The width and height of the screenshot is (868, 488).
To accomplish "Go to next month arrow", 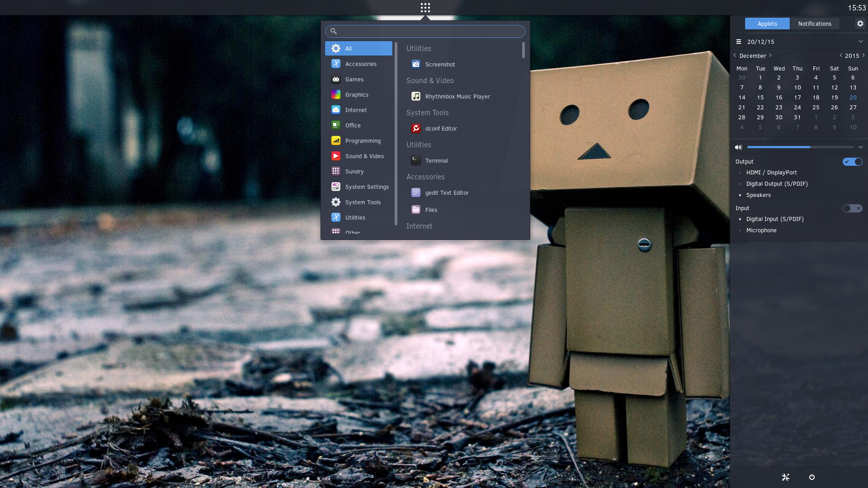I will tap(770, 56).
